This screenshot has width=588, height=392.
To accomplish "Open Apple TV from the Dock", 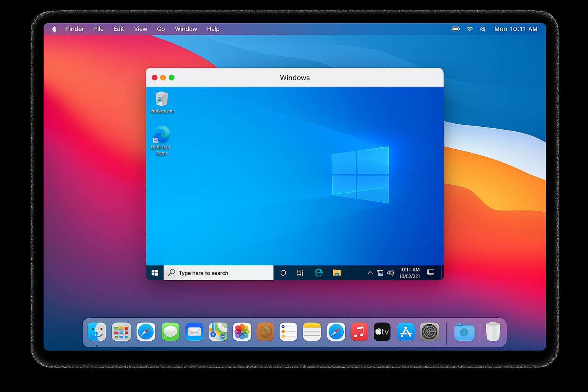I will click(382, 332).
